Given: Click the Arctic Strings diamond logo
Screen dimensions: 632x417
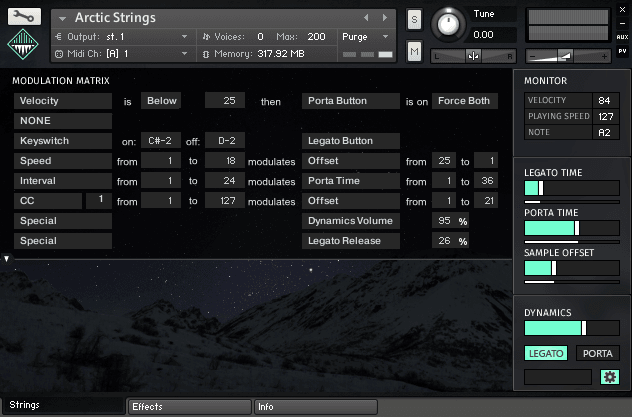Looking at the screenshot, I should click(23, 44).
